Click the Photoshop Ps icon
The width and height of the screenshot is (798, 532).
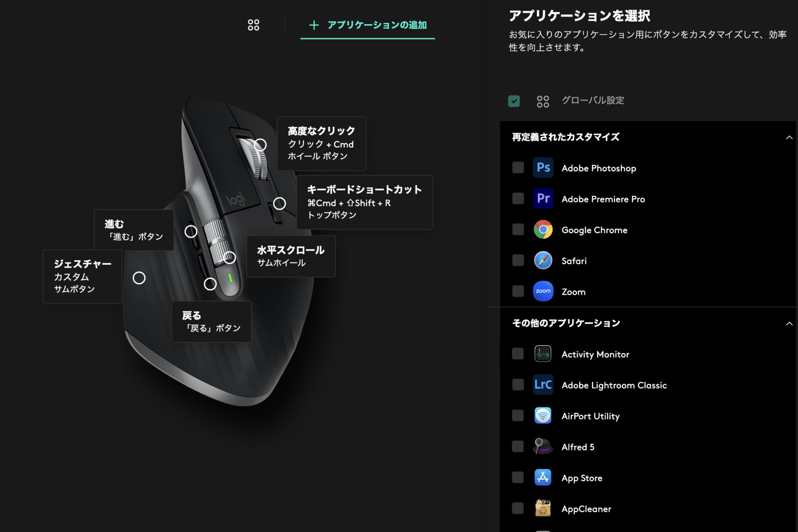[543, 167]
